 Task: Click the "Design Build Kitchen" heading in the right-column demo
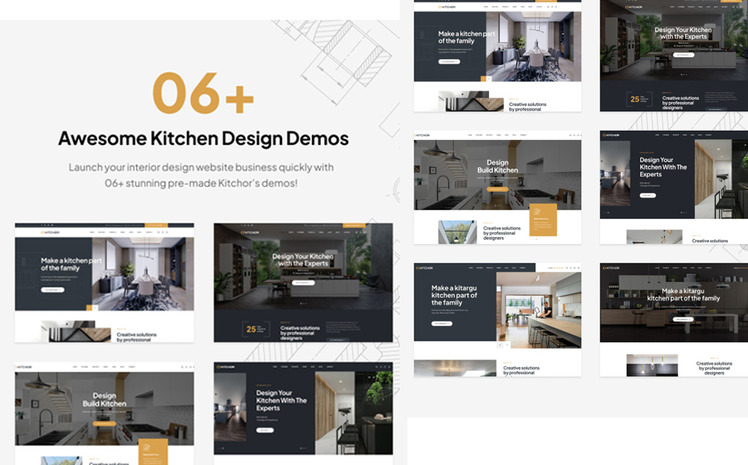click(x=498, y=166)
